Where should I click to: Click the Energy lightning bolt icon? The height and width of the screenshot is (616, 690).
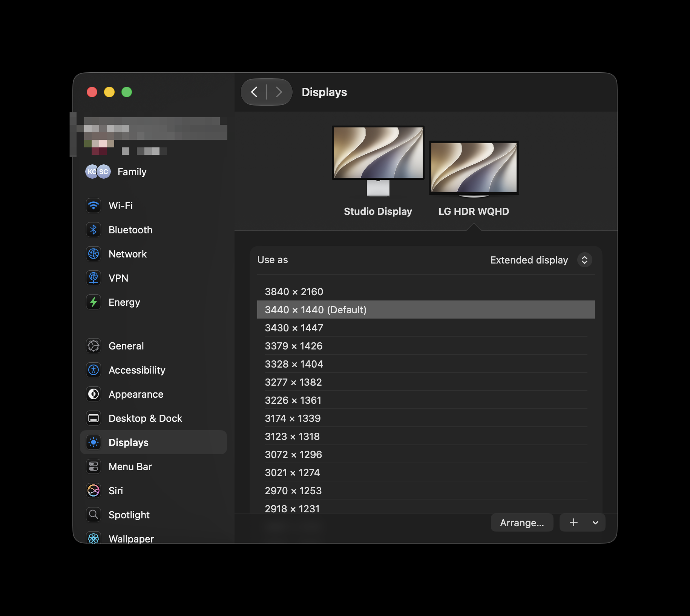[94, 302]
